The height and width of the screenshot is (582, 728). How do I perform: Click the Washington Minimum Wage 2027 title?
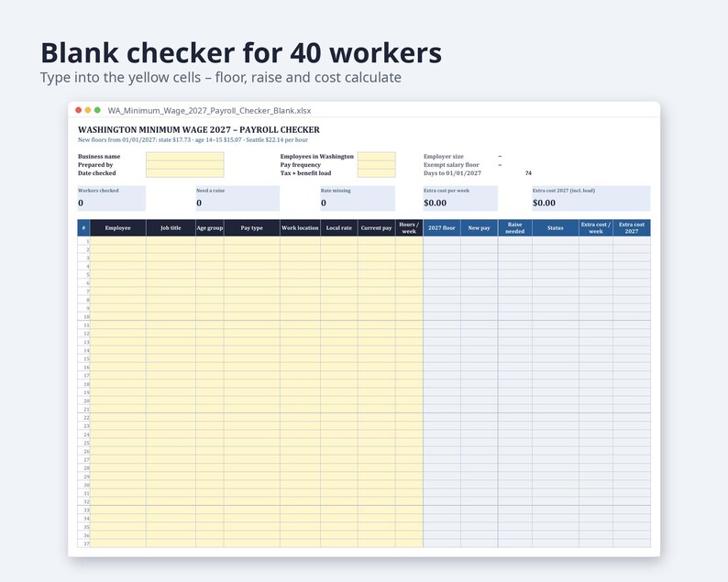tap(199, 129)
